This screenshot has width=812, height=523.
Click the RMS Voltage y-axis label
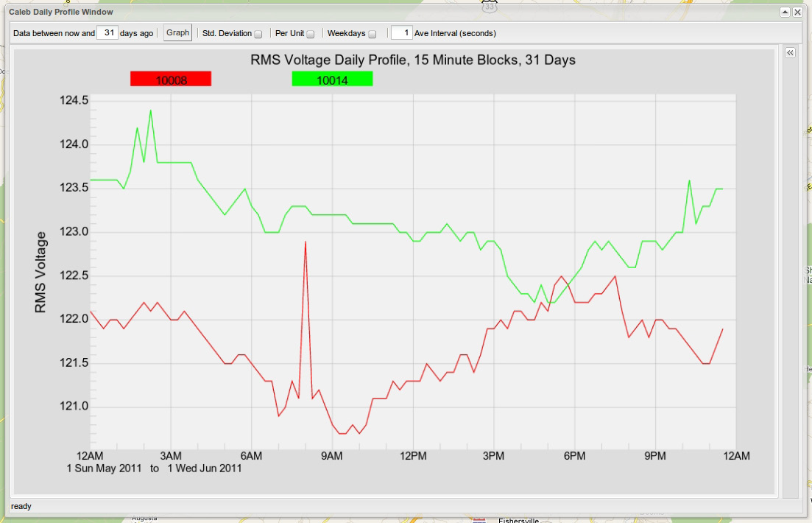[41, 272]
